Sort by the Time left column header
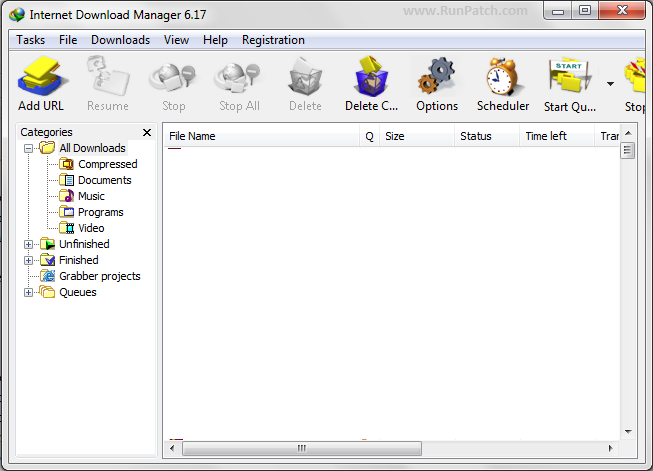The height and width of the screenshot is (471, 653). pos(557,136)
